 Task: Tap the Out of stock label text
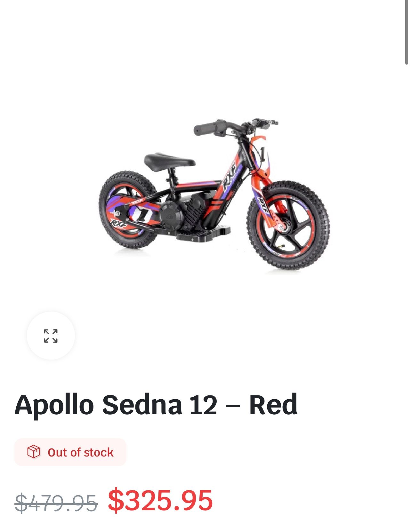[81, 452]
